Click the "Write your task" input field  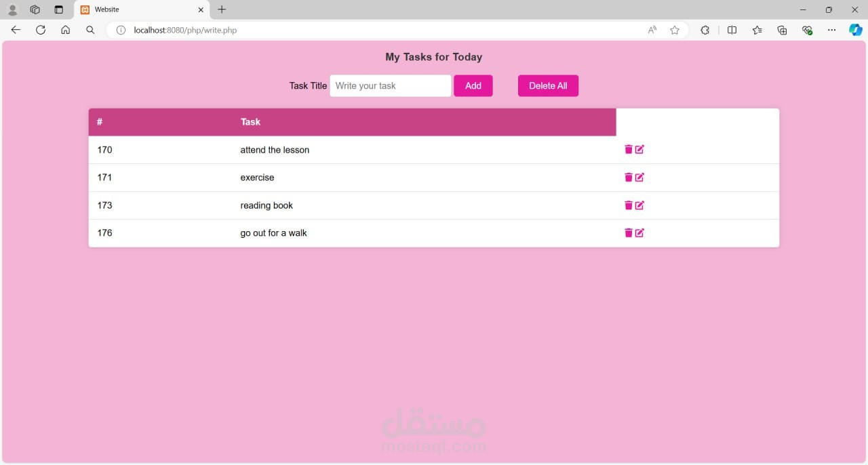click(x=390, y=85)
